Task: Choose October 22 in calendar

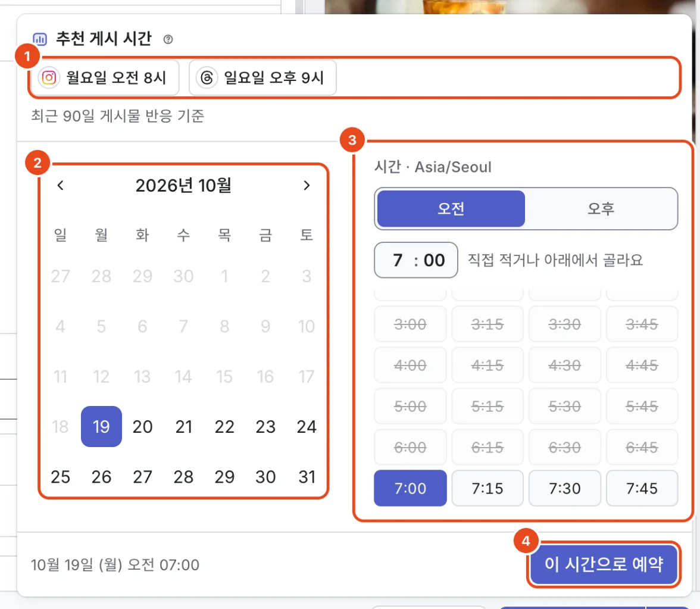Action: [x=224, y=426]
